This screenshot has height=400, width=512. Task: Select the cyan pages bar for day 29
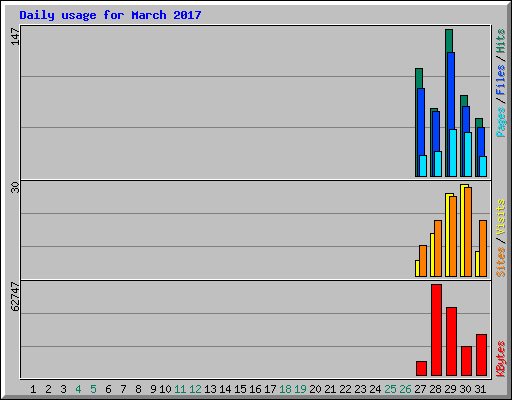point(453,153)
